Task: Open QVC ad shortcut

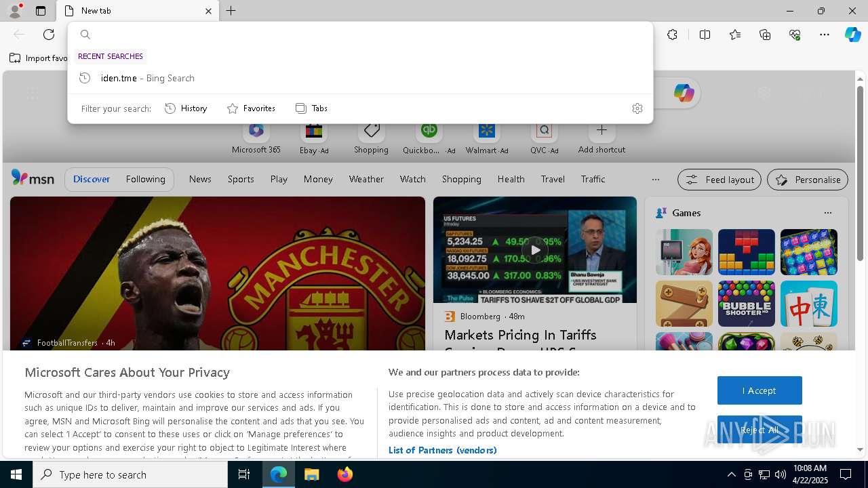Action: pyautogui.click(x=544, y=138)
